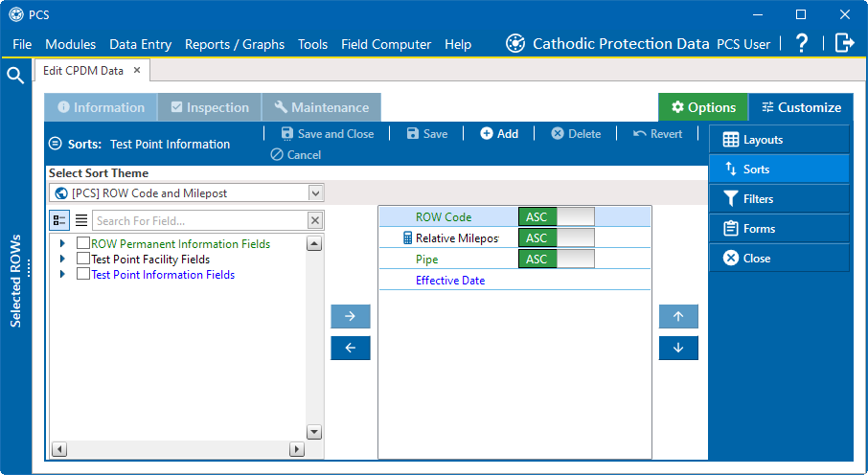Expand Test Point Information Fields node
868x475 pixels.
(63, 275)
